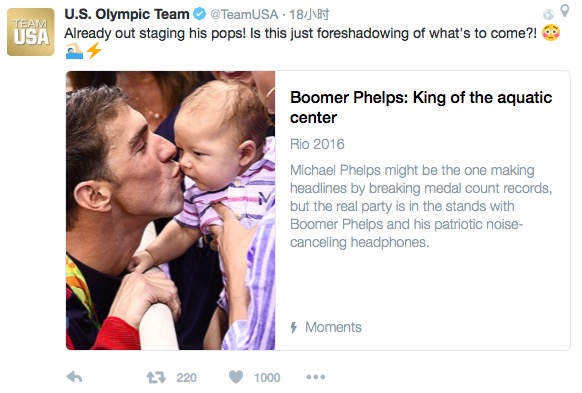Open the three-dot more options menu

coord(315,377)
